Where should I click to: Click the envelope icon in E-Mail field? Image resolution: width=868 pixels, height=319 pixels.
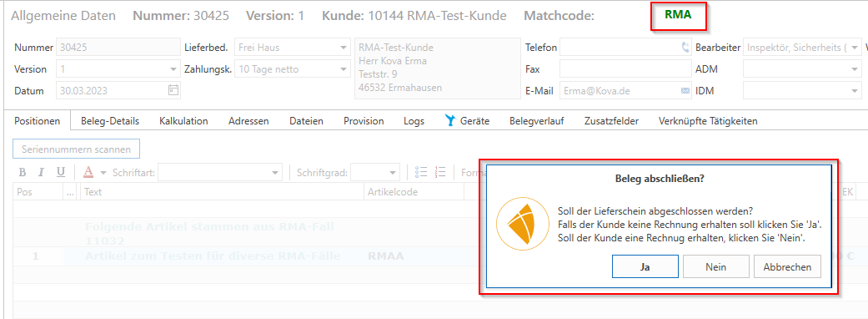pyautogui.click(x=686, y=91)
